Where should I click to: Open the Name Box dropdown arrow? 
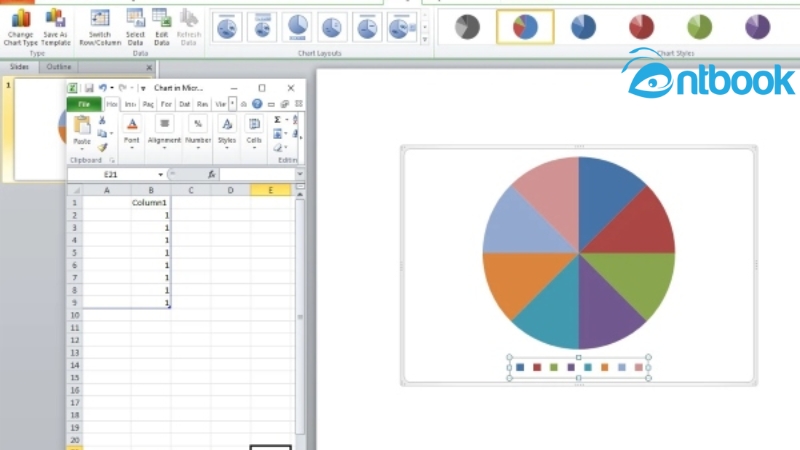pyautogui.click(x=159, y=174)
